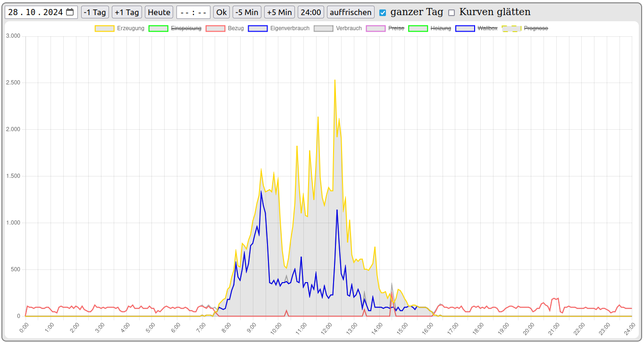Click the 1.000 y-axis label

coord(12,223)
